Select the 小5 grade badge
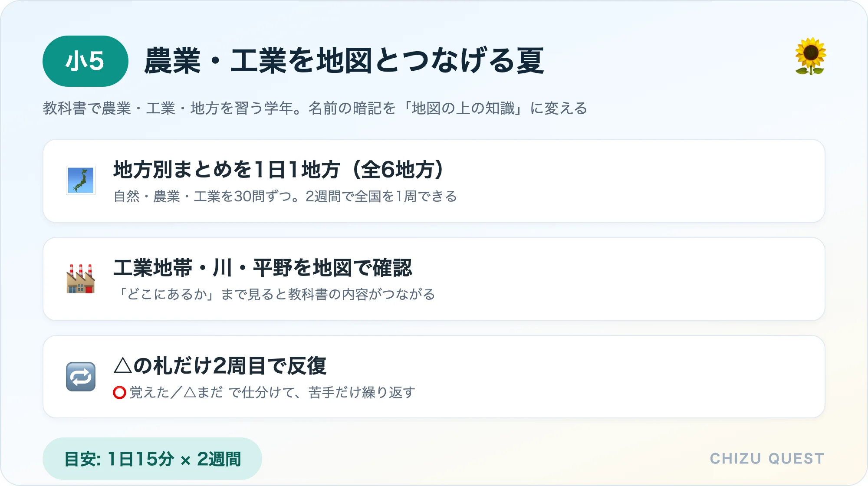The image size is (868, 486). coord(85,61)
